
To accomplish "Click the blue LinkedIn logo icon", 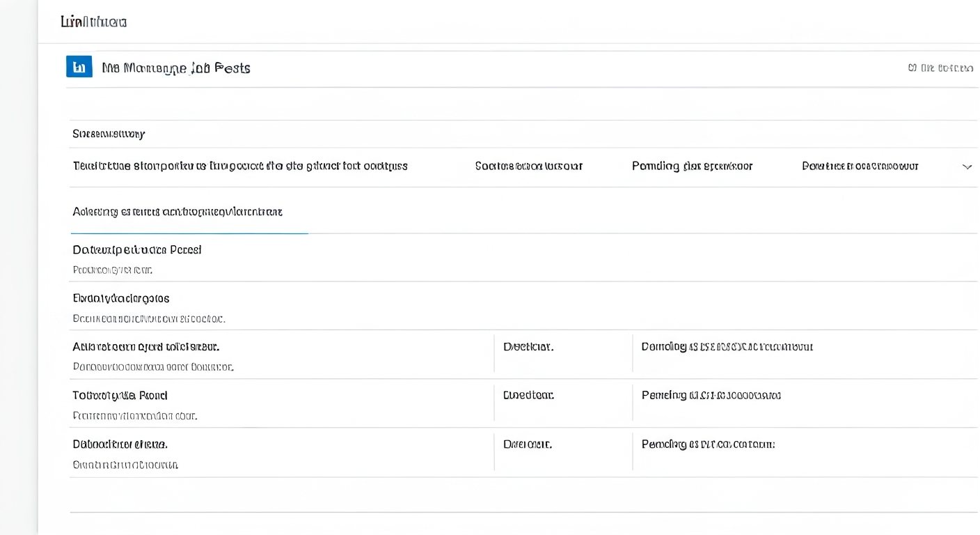I will point(79,67).
